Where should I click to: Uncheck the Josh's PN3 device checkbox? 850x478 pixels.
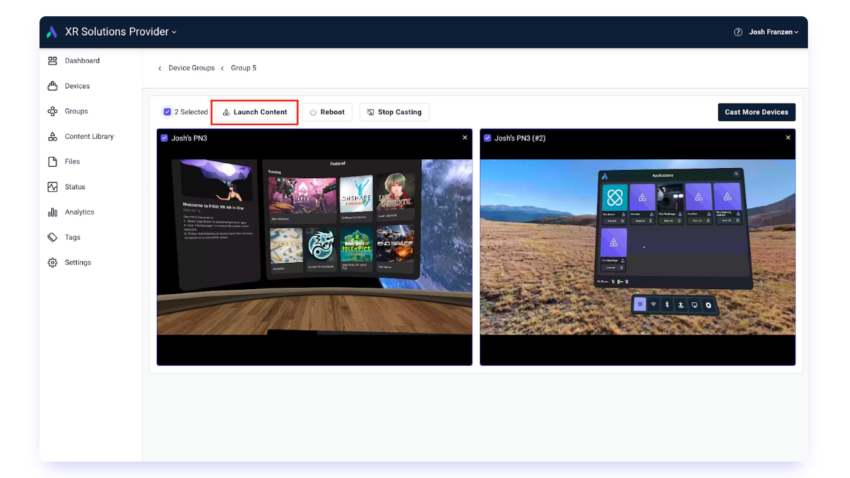point(165,138)
